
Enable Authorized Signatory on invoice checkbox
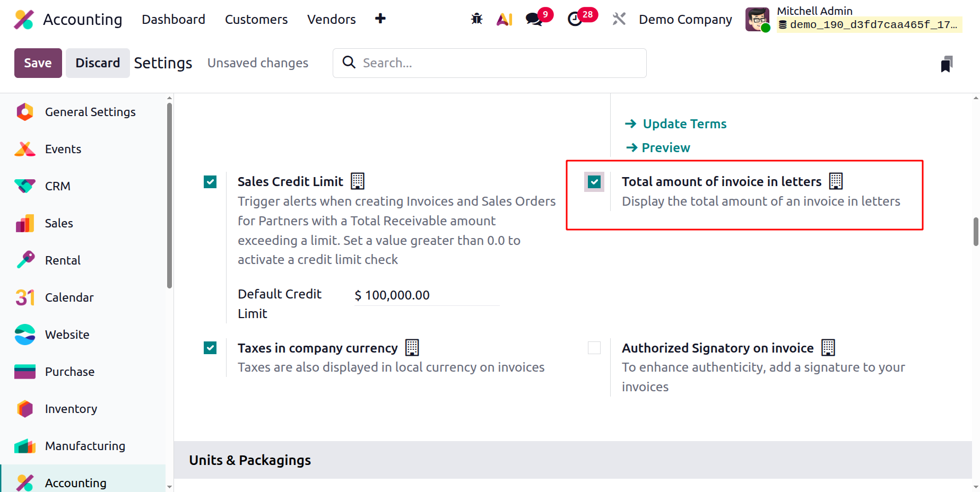(x=594, y=348)
